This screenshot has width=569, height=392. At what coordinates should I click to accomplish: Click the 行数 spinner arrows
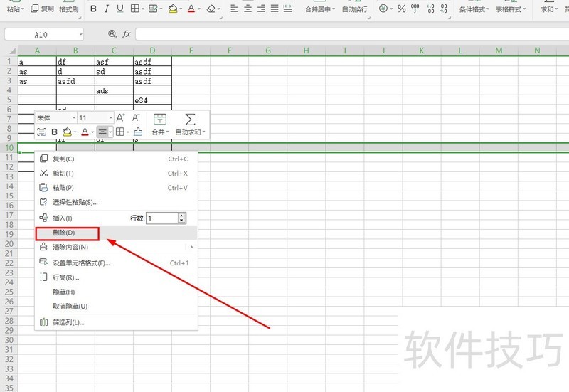(182, 218)
